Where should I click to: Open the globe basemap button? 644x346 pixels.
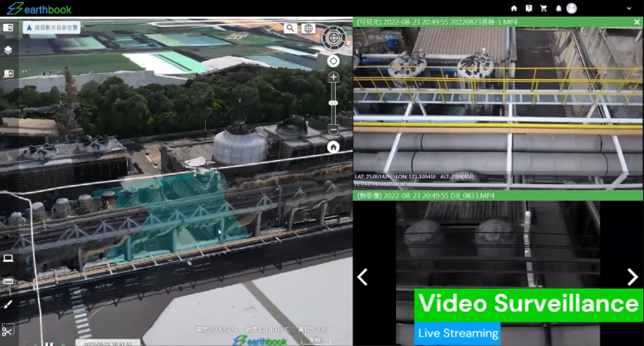pos(308,28)
